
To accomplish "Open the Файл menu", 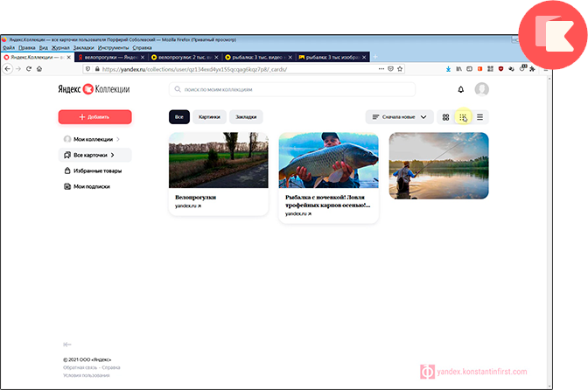I will click(x=9, y=47).
